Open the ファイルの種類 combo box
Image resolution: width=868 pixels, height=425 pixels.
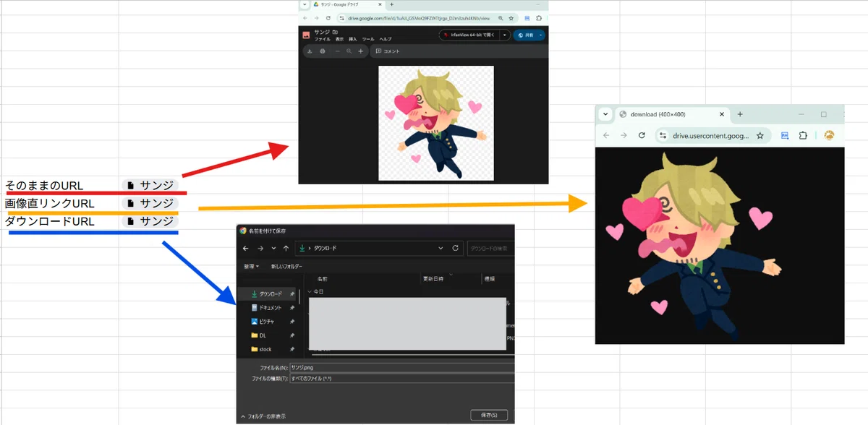401,378
